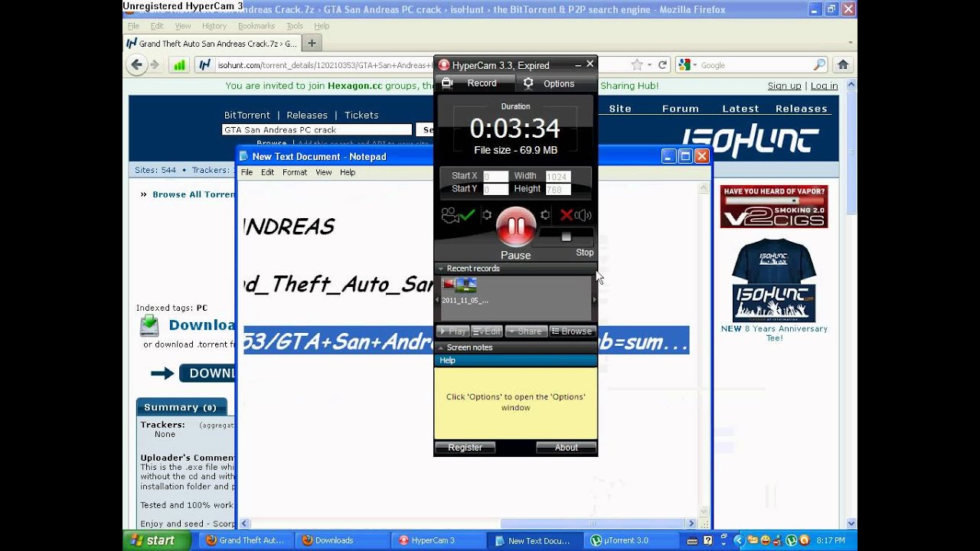
Task: Open isoHunt Releases navigation link
Action: coord(801,109)
